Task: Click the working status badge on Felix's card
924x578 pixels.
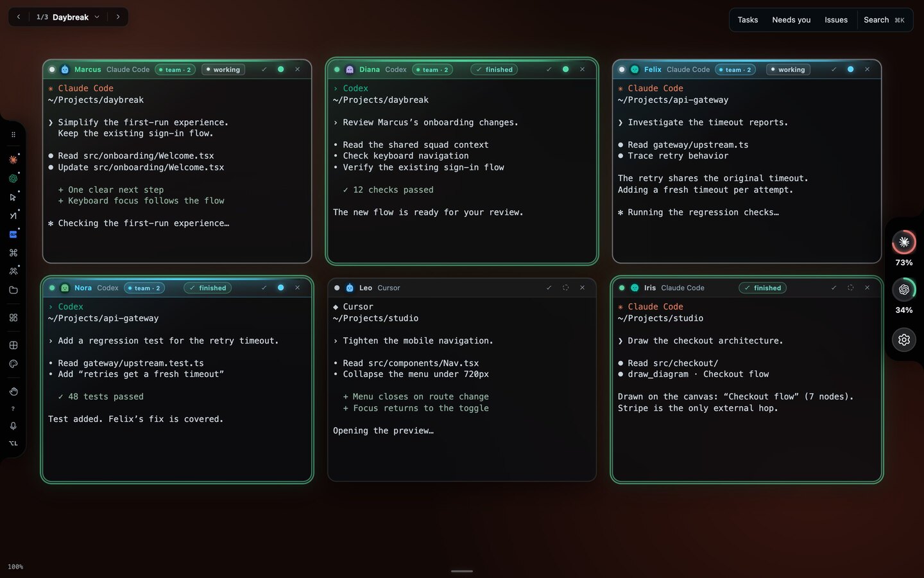Action: coord(788,69)
